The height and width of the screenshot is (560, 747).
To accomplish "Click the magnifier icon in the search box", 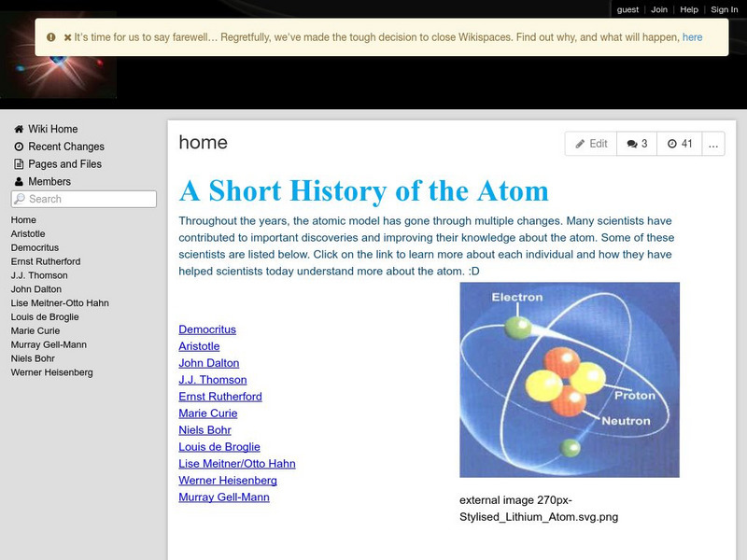I will [x=20, y=199].
